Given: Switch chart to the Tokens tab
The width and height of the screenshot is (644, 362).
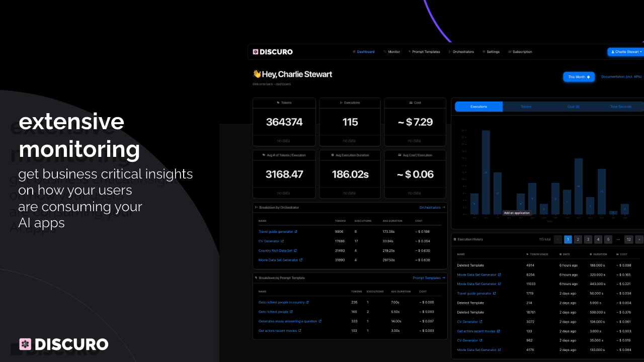Looking at the screenshot, I should 526,107.
